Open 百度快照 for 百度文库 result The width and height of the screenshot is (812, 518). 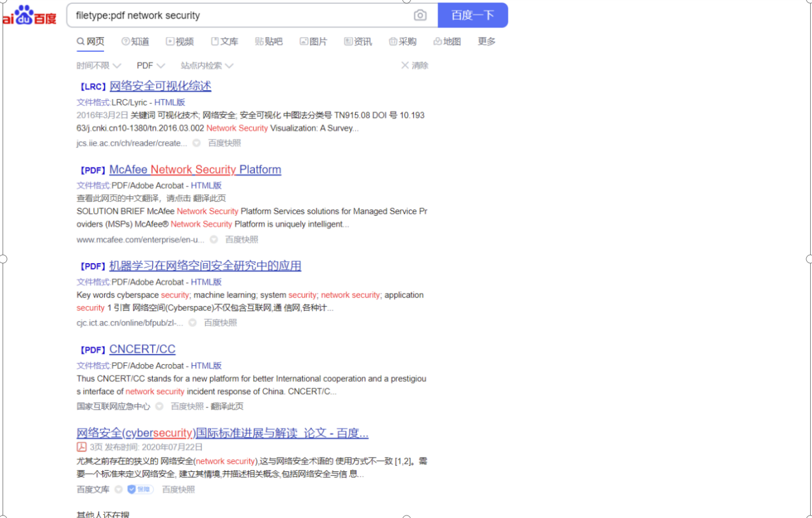178,489
